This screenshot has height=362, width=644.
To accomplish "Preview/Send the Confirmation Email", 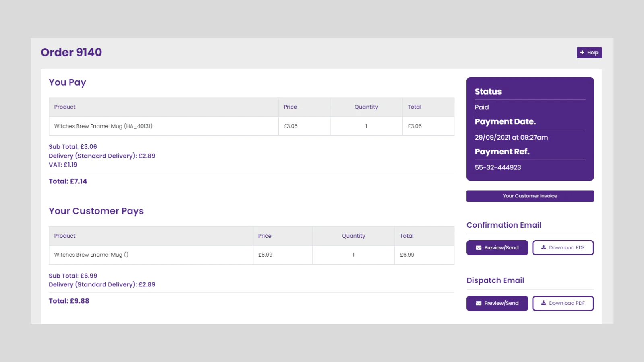I will pyautogui.click(x=497, y=248).
